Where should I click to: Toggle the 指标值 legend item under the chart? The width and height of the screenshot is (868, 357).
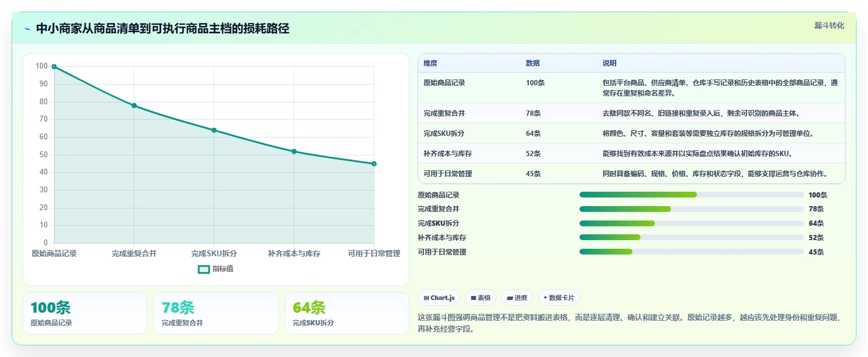pyautogui.click(x=216, y=269)
